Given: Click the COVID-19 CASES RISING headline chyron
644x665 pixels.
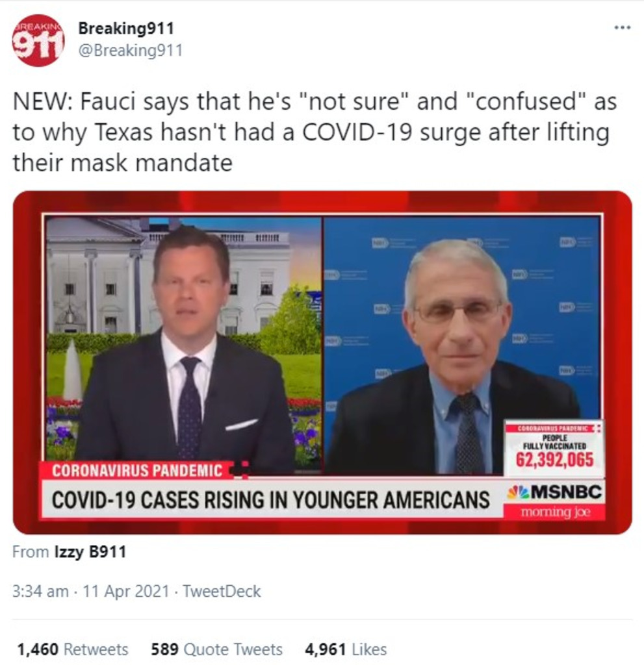Looking at the screenshot, I should [x=270, y=499].
